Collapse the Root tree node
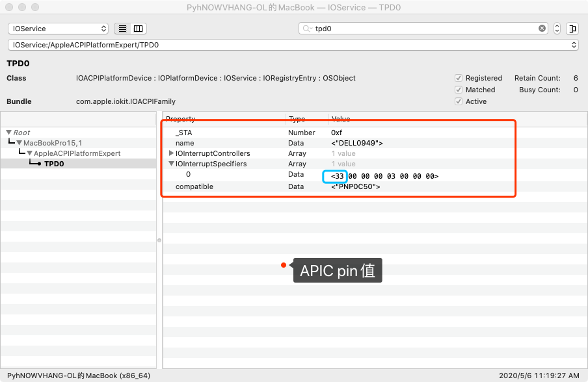Viewport: 588px width, 382px height. [x=9, y=132]
